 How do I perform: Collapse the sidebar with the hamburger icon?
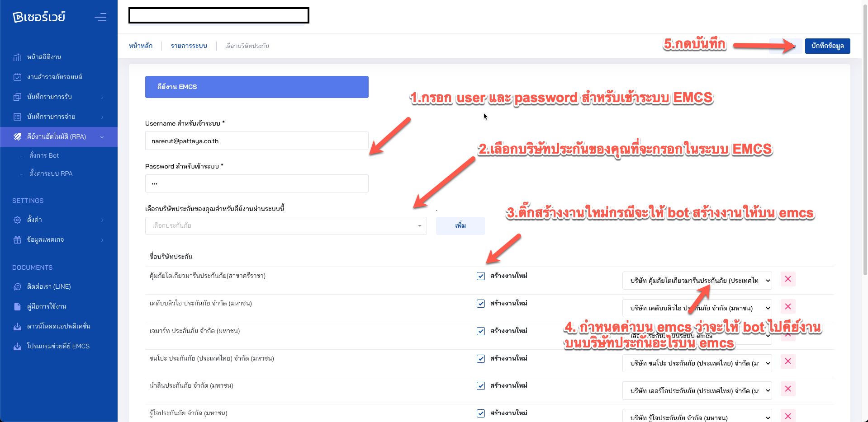point(100,17)
